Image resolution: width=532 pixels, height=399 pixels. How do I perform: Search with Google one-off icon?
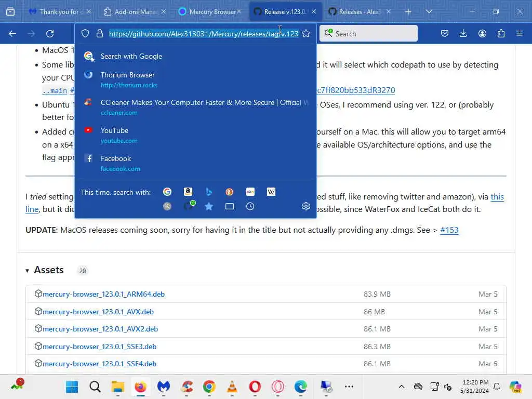point(167,192)
